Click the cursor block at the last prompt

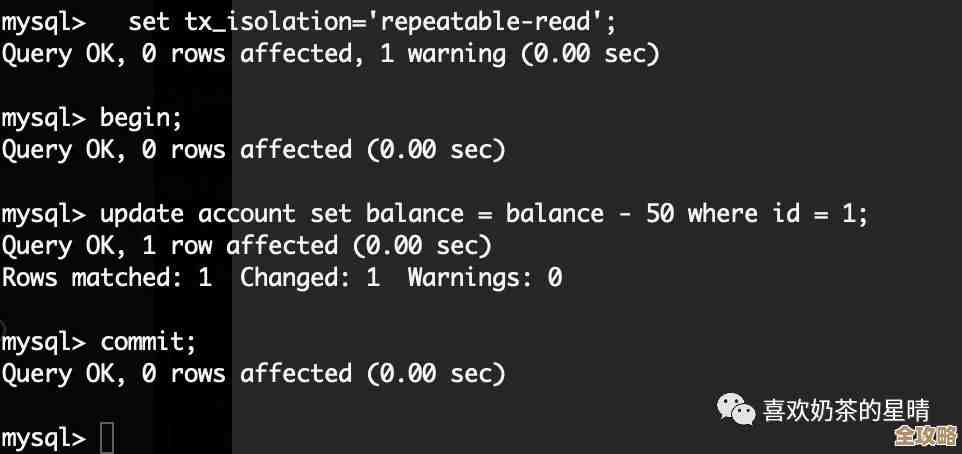point(107,437)
